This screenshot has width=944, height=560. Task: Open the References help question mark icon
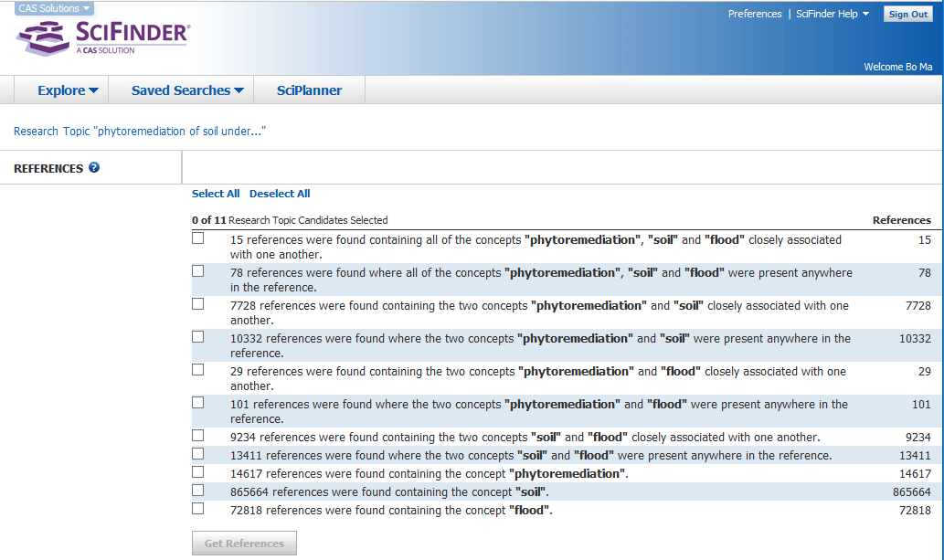tap(94, 168)
